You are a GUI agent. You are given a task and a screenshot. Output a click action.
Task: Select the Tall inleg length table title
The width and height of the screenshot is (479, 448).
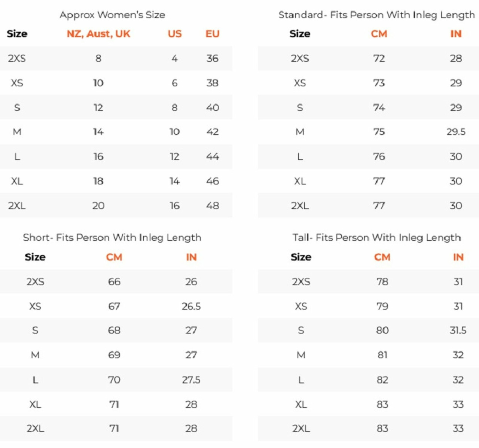(376, 238)
